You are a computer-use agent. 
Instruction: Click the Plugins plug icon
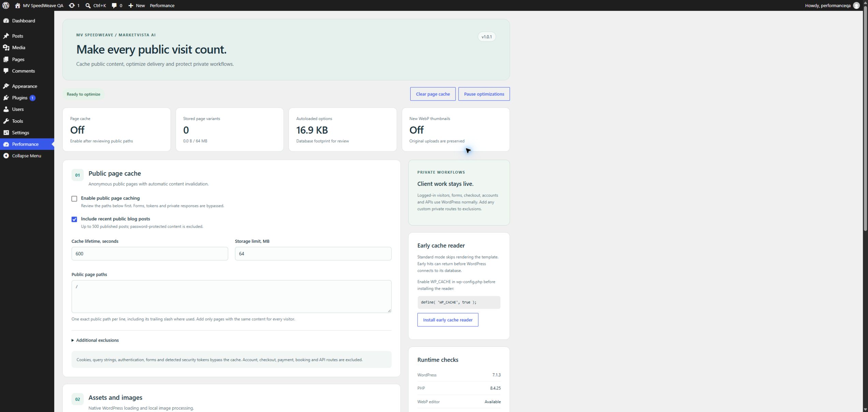pyautogui.click(x=6, y=98)
